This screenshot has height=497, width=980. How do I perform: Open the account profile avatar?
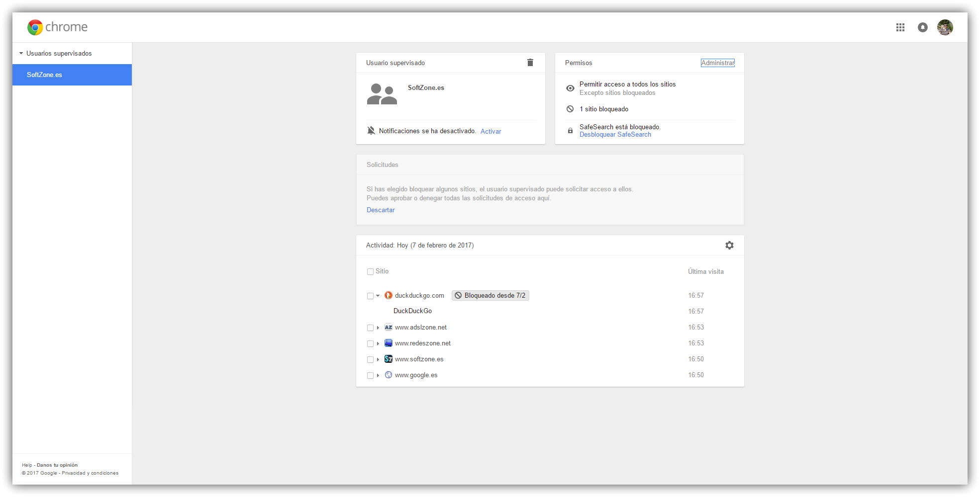(x=945, y=27)
